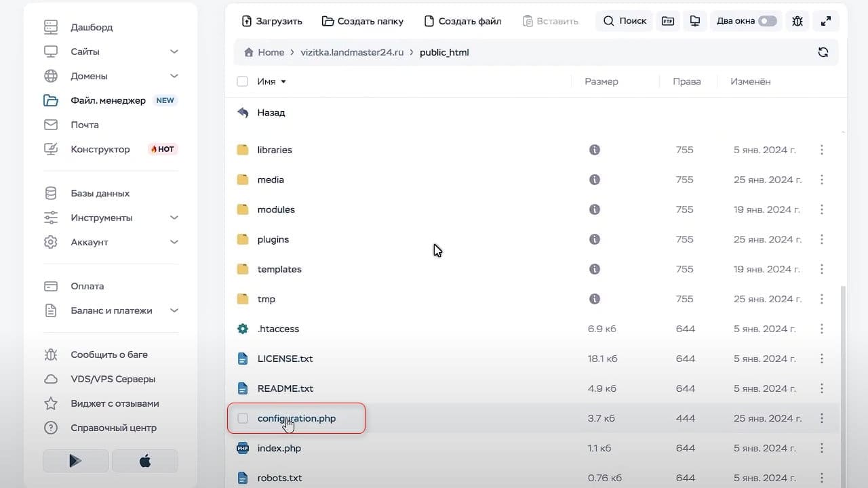This screenshot has height=488, width=868.
Task: Open Файл. менеджер in the sidebar
Action: [108, 100]
